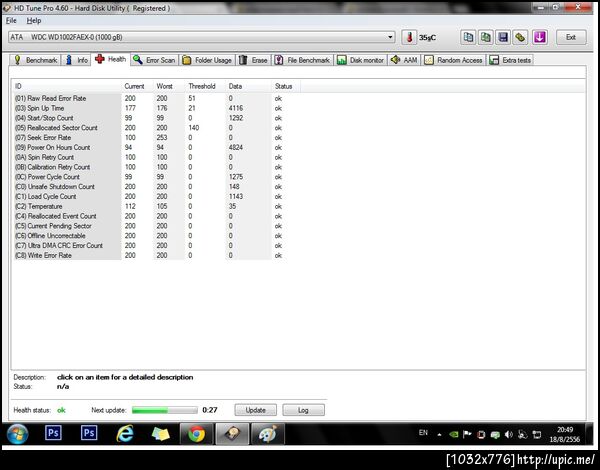The width and height of the screenshot is (600, 470).
Task: Switch to the Benchmark tab
Action: pyautogui.click(x=35, y=60)
